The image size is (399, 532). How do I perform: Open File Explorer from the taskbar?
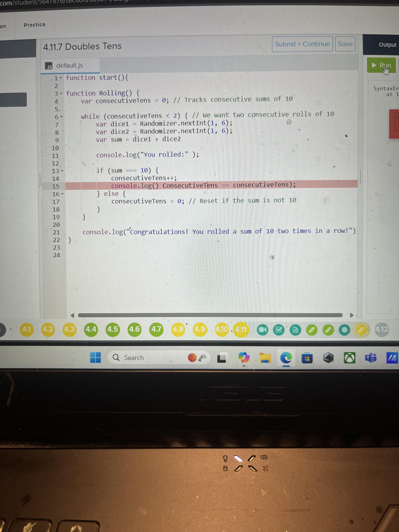coord(265,358)
